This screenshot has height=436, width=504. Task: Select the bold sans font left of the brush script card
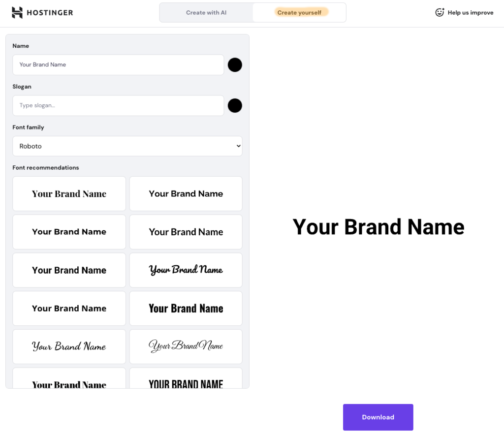(x=69, y=270)
